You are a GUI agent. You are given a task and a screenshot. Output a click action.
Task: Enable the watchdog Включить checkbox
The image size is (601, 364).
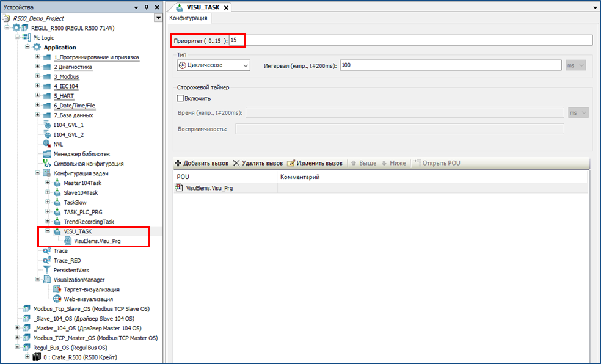pyautogui.click(x=180, y=98)
